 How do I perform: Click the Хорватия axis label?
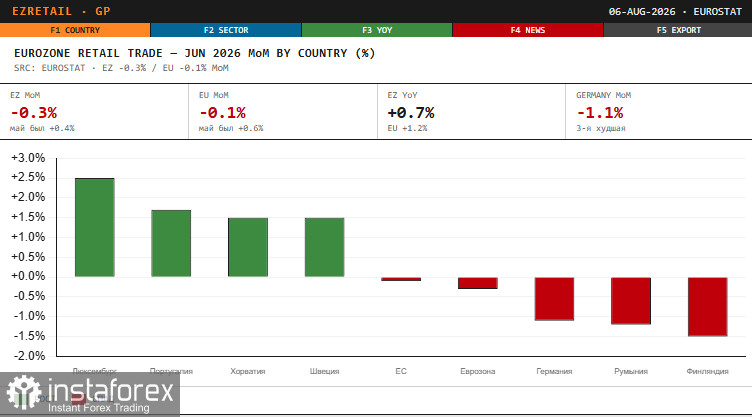pyautogui.click(x=248, y=371)
